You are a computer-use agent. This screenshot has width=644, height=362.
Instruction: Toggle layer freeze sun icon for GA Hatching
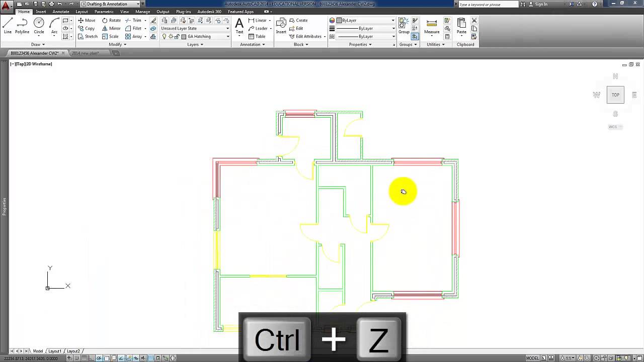(x=171, y=37)
